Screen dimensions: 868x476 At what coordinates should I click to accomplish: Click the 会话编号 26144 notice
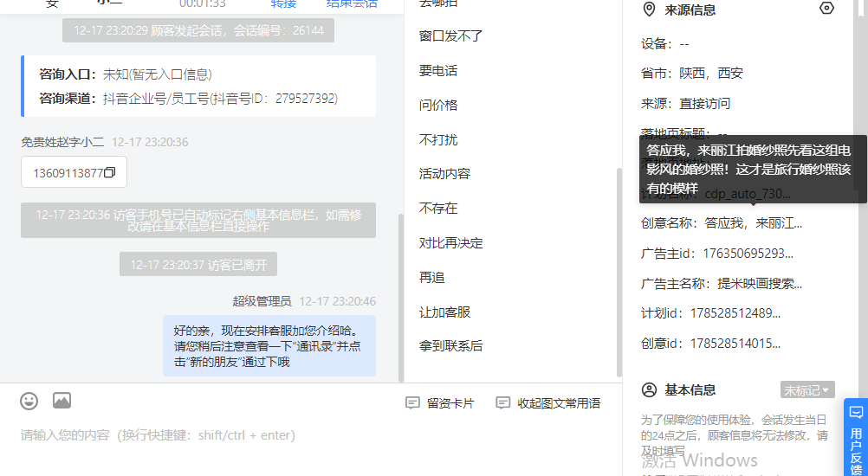[198, 30]
